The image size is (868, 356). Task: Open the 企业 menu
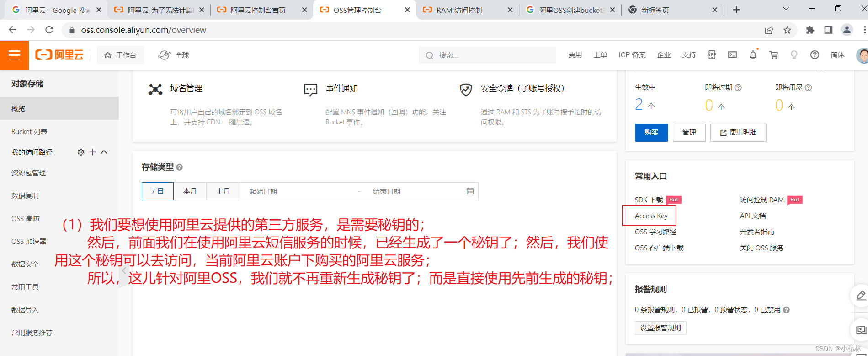[664, 55]
